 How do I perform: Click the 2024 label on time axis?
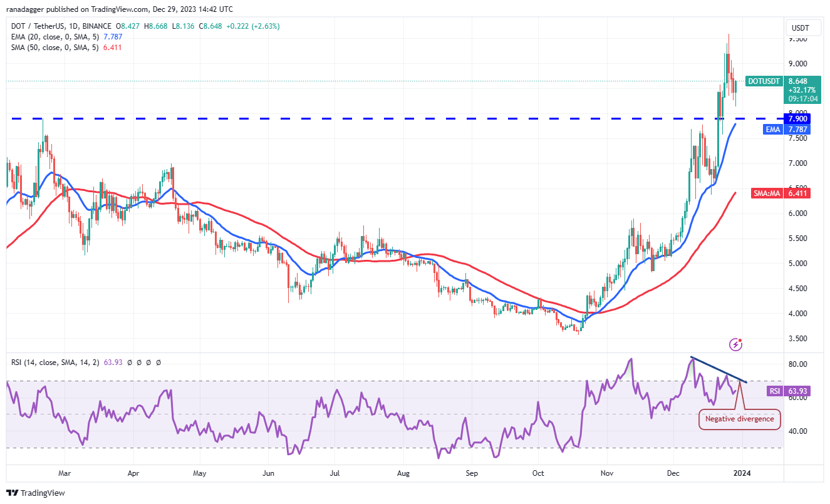(742, 474)
